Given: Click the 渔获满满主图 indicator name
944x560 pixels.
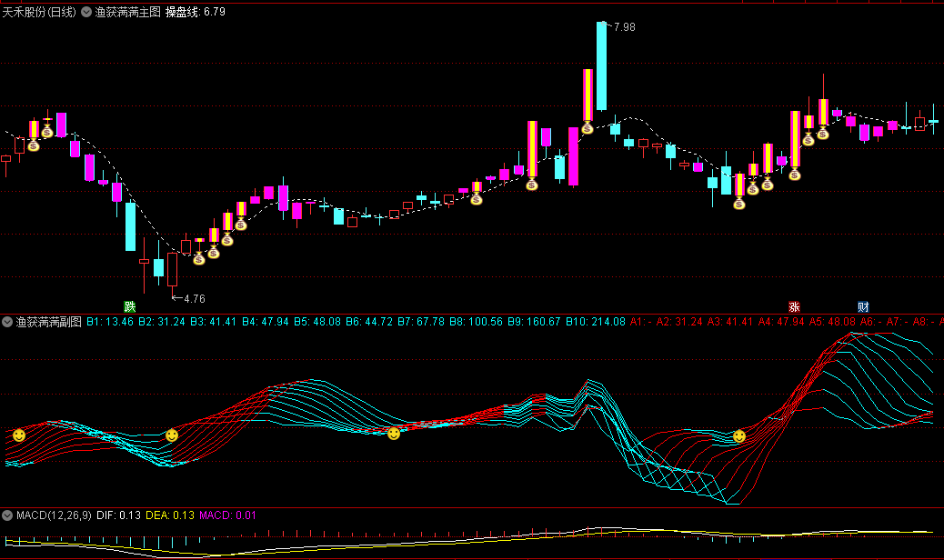Looking at the screenshot, I should click(127, 12).
